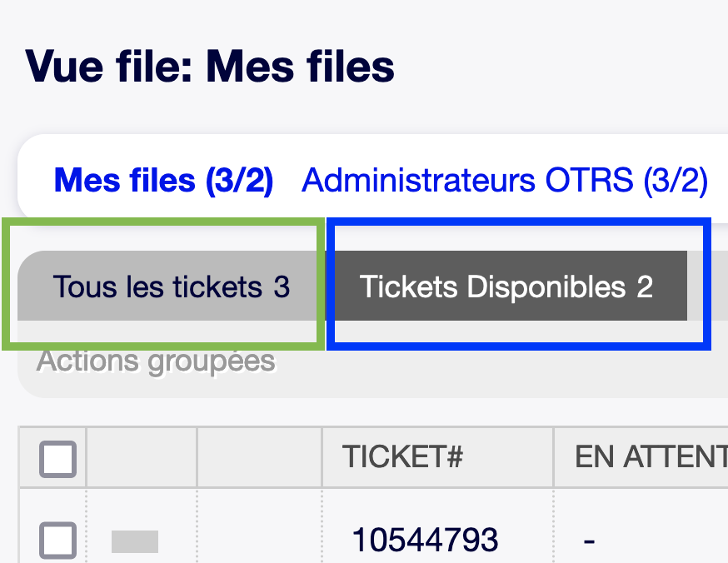Open the Mes files (3/2) queue
728x563 pixels.
click(163, 180)
